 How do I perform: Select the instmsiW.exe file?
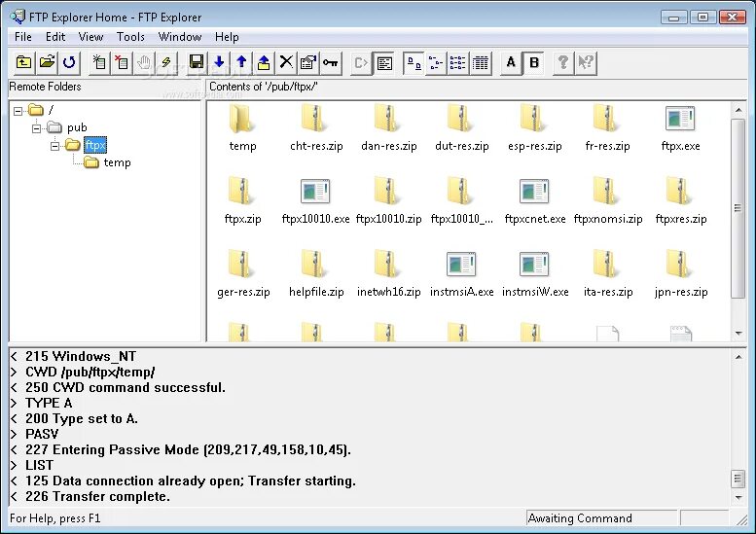[535, 274]
